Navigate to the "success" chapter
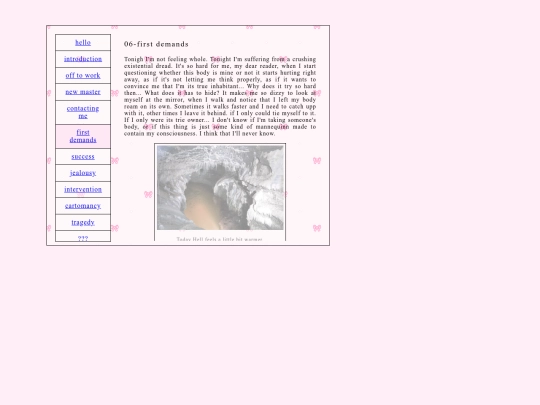540x405 pixels. click(x=83, y=157)
